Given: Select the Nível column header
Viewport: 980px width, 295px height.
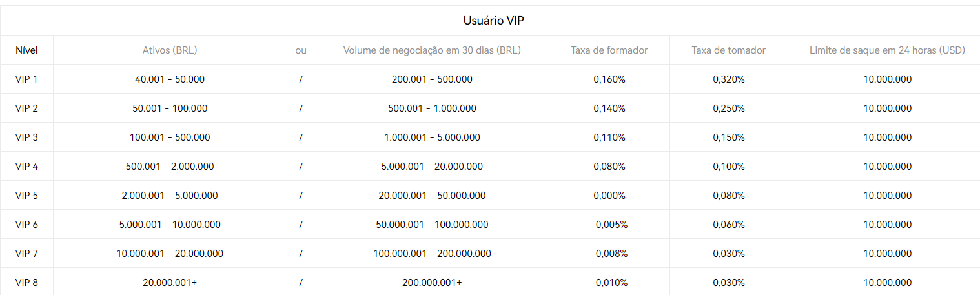Looking at the screenshot, I should click(x=26, y=50).
